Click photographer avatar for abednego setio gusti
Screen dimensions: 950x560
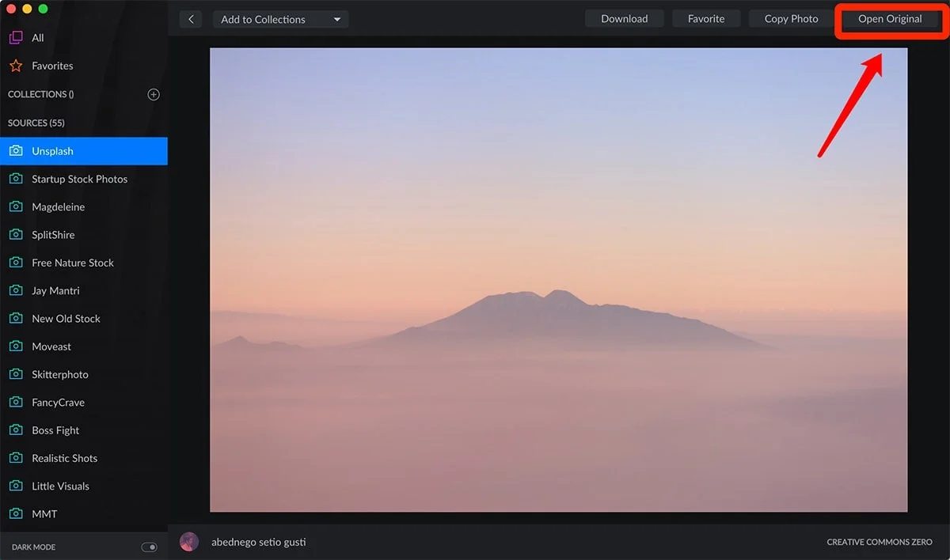(x=188, y=542)
